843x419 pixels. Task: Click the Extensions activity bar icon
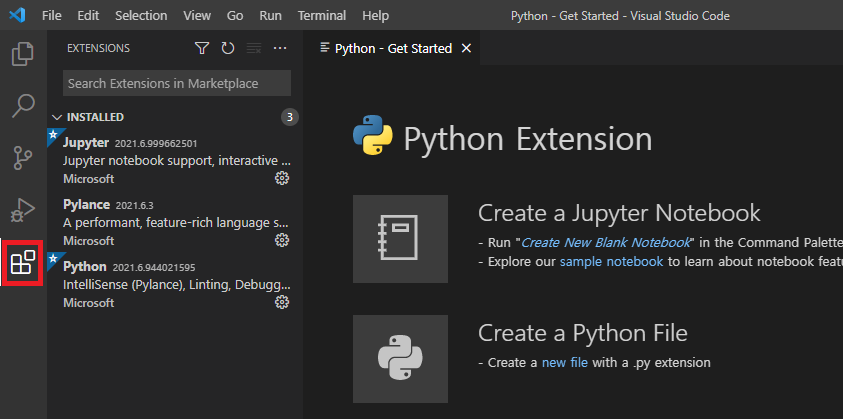click(23, 263)
